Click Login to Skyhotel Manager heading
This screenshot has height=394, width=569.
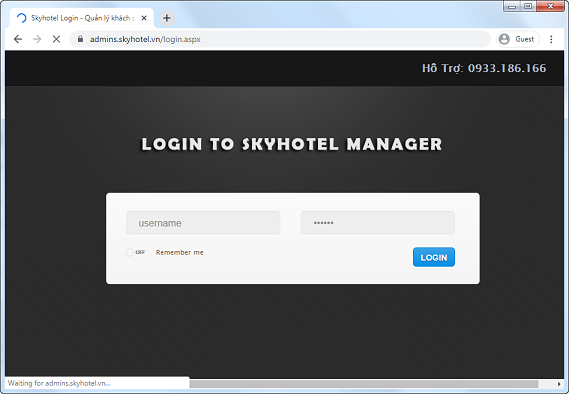point(292,144)
